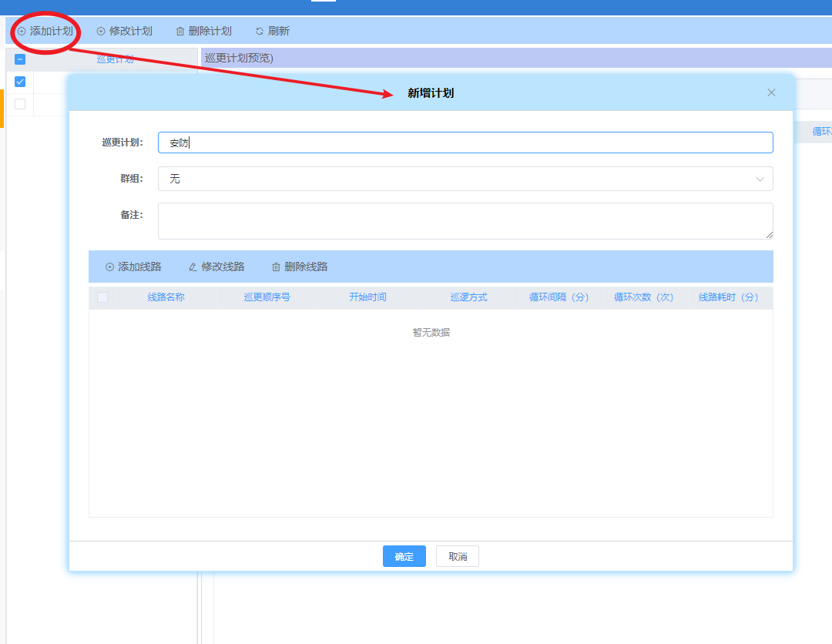Screen dimensions: 832x644
Task: Click the 修改计划 toolbar icon
Action: pos(101,32)
